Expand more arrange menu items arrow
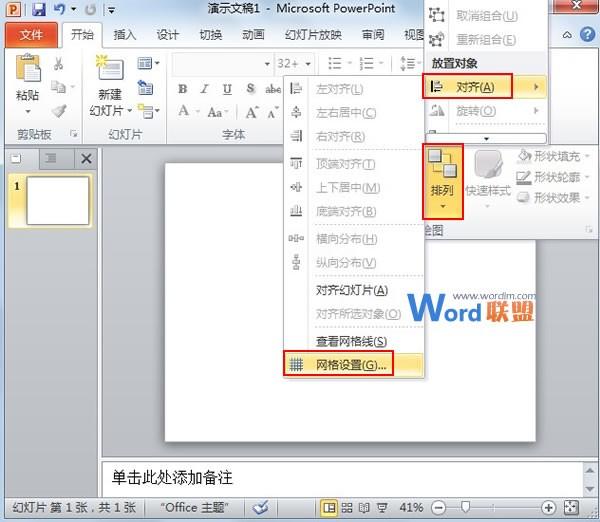 pos(486,139)
